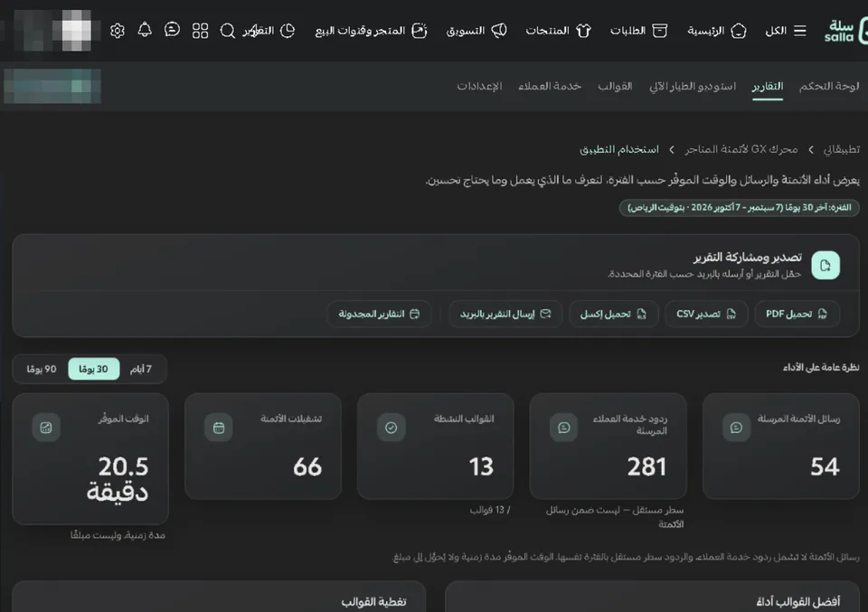
Task: Switch to القوالب tab
Action: [x=615, y=86]
